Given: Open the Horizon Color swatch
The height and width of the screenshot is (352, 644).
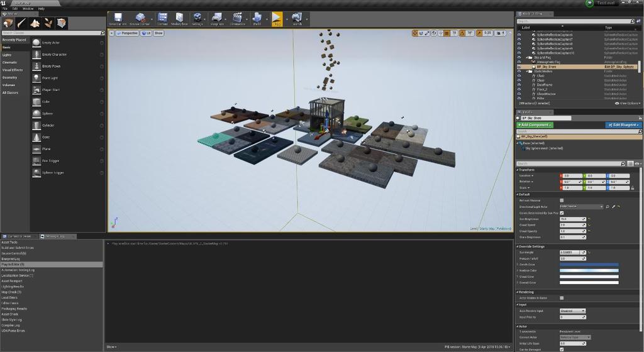Looking at the screenshot, I should click(589, 271).
